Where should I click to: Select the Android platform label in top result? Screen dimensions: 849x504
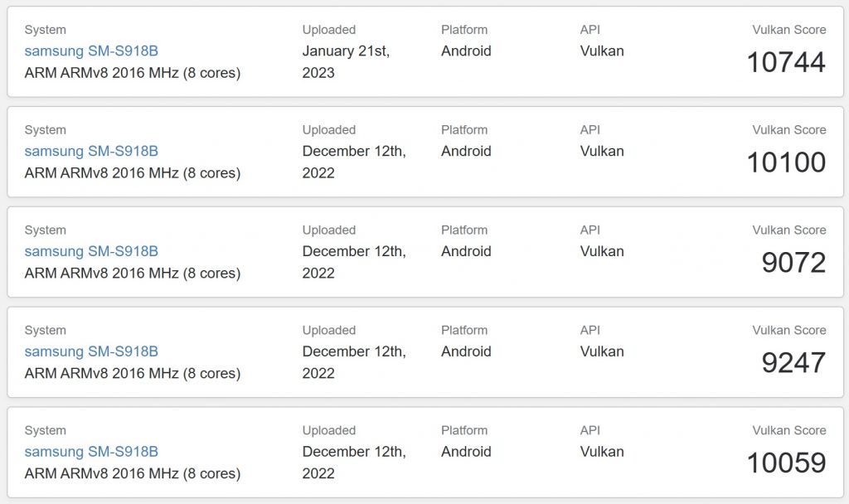pos(466,51)
